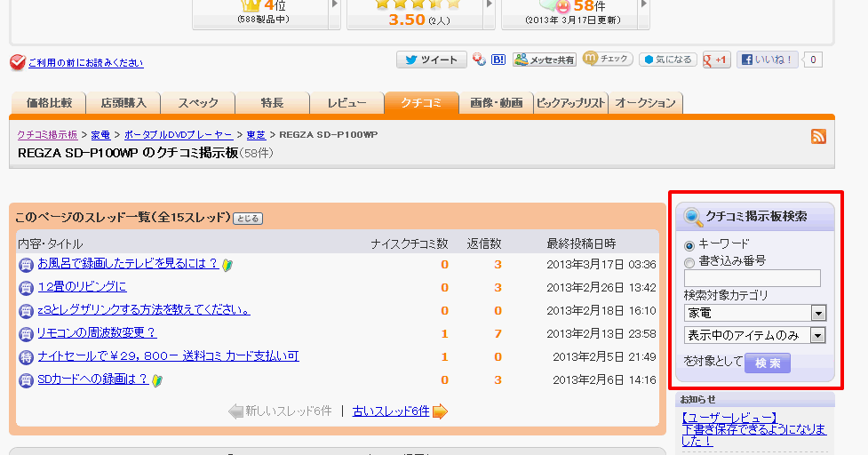Collapse thread list with とじる button

pos(248,219)
